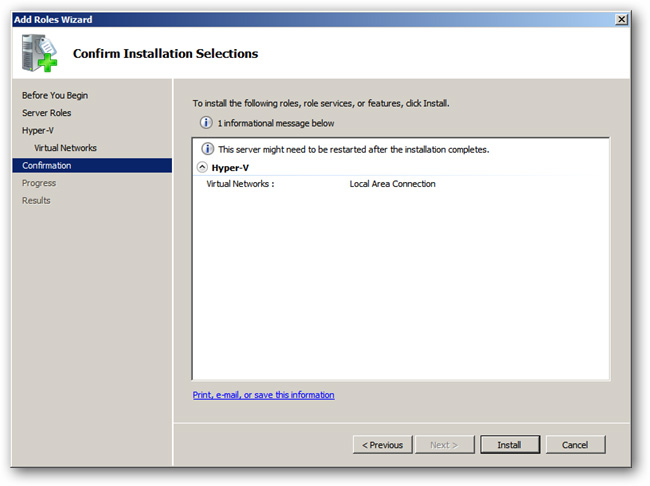Image resolution: width=650 pixels, height=486 pixels.
Task: Click the Progress step in sidebar
Action: point(39,183)
